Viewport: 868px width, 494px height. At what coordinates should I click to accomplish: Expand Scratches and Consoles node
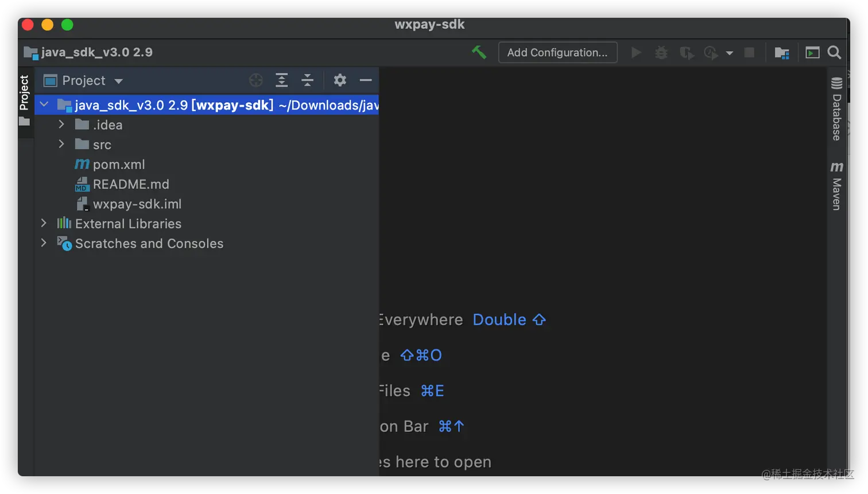44,243
